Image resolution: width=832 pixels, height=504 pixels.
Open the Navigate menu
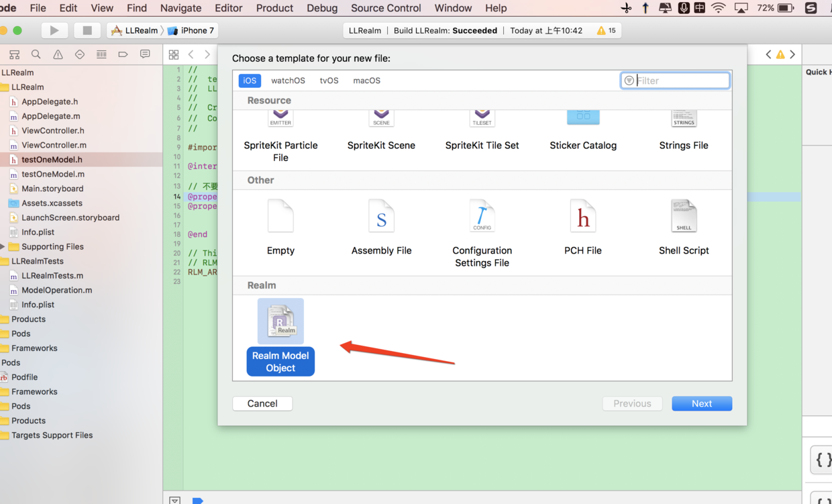point(180,8)
